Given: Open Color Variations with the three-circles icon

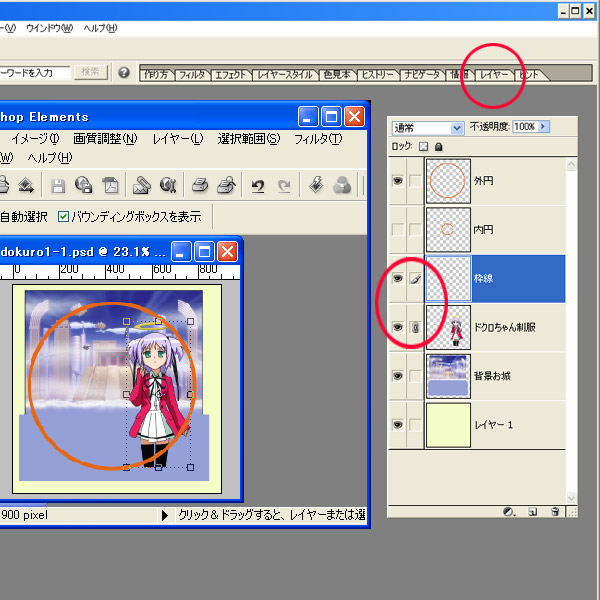Looking at the screenshot, I should pyautogui.click(x=342, y=186).
